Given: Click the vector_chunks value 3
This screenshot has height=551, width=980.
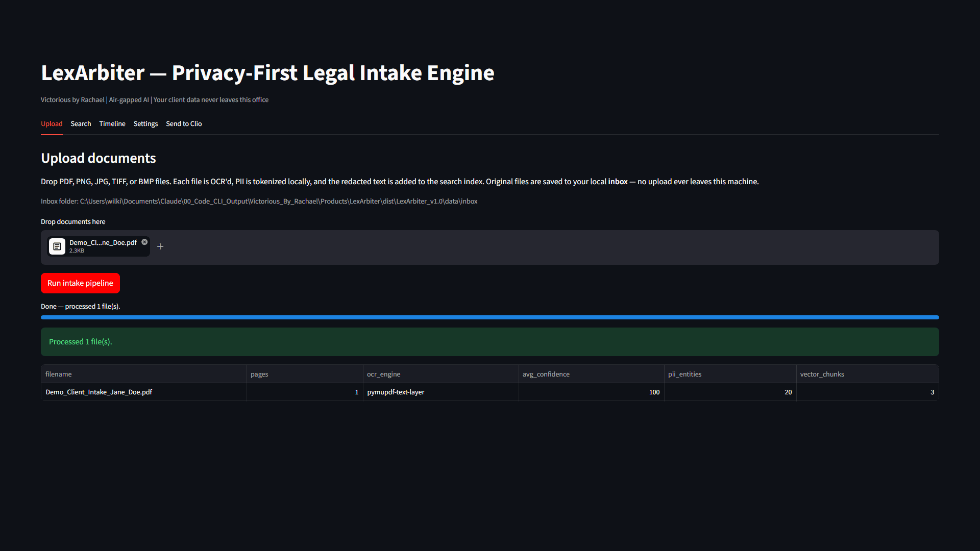Looking at the screenshot, I should coord(867,392).
